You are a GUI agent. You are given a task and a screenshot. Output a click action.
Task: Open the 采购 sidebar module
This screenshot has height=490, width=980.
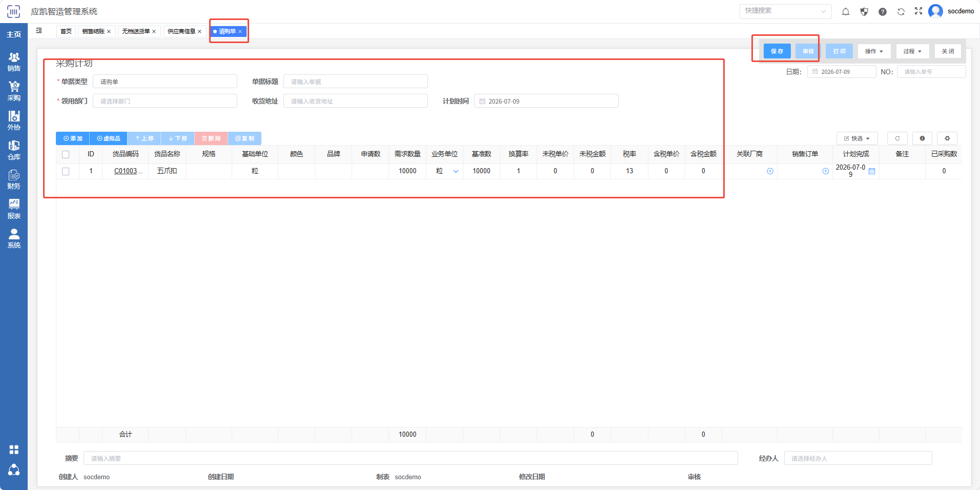[14, 91]
